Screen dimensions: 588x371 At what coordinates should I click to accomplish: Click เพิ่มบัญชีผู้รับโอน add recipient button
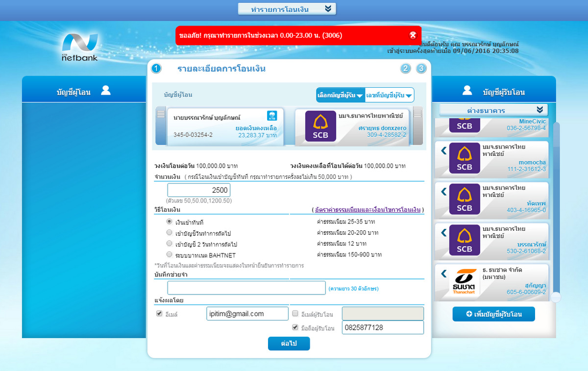(x=493, y=314)
